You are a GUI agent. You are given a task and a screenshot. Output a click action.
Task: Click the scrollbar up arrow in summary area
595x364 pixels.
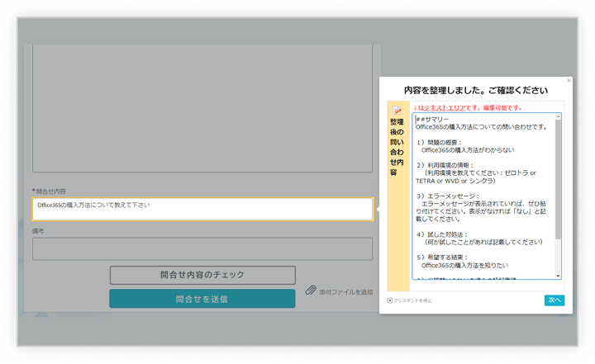pyautogui.click(x=558, y=117)
